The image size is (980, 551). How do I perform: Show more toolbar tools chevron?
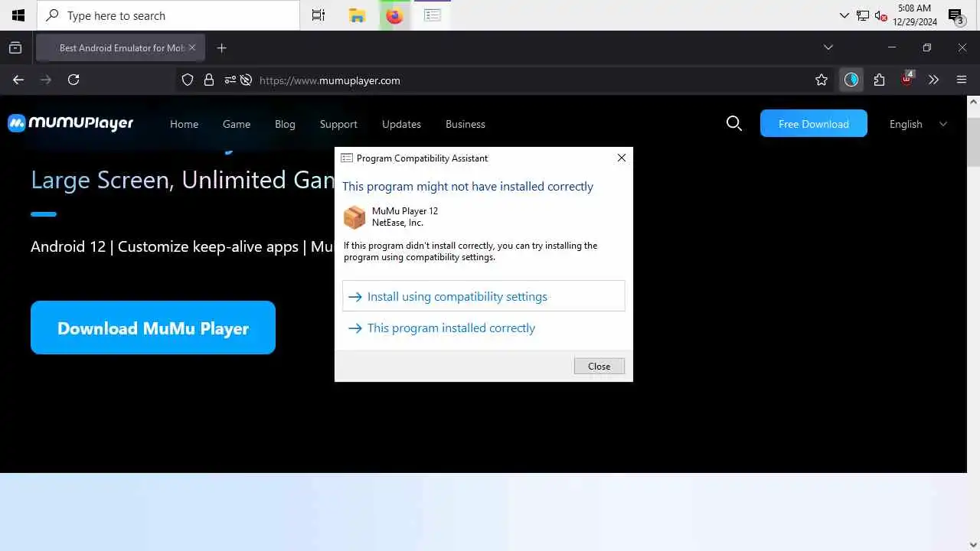(933, 80)
